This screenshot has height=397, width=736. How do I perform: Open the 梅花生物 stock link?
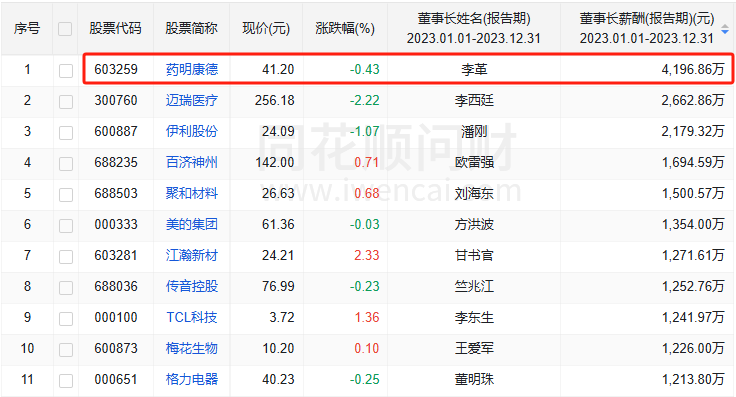[x=192, y=348]
